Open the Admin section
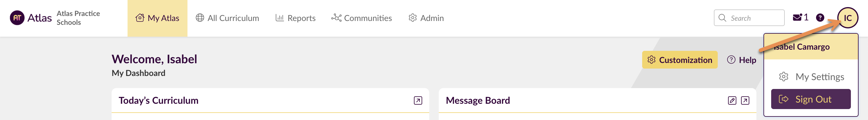Image resolution: width=868 pixels, height=120 pixels. (x=426, y=18)
